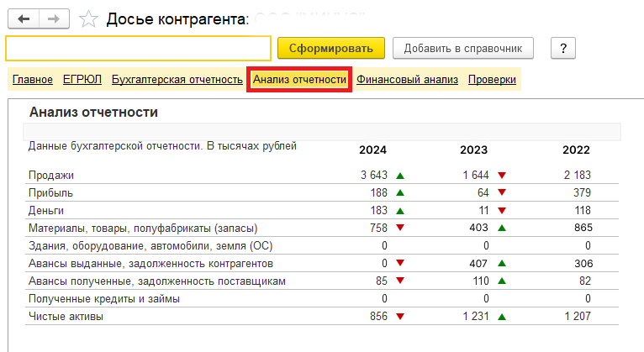This screenshot has height=352, width=644.
Task: Go to Бухгалтерская отчетность tab
Action: click(177, 80)
